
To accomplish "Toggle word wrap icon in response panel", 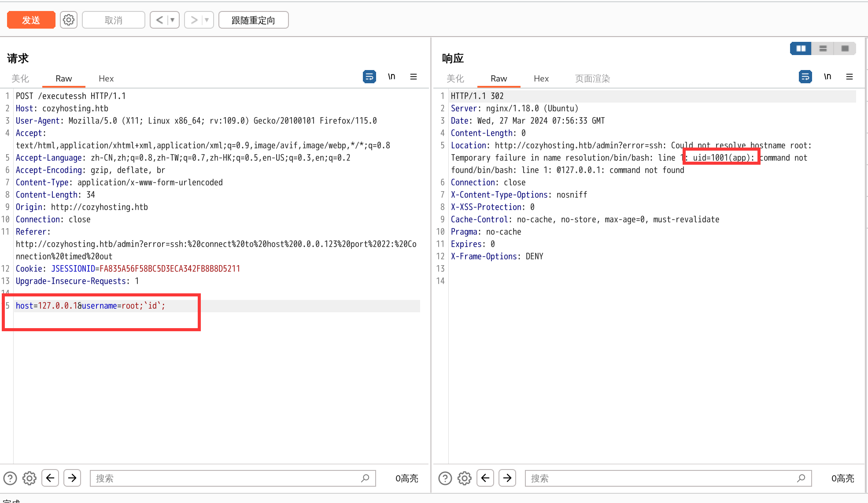I will point(805,77).
